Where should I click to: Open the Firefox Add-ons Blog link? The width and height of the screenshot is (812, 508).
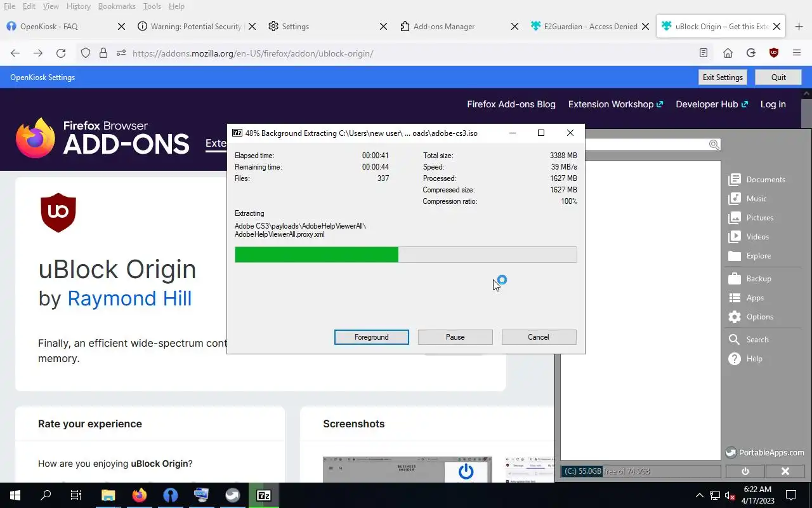click(511, 104)
